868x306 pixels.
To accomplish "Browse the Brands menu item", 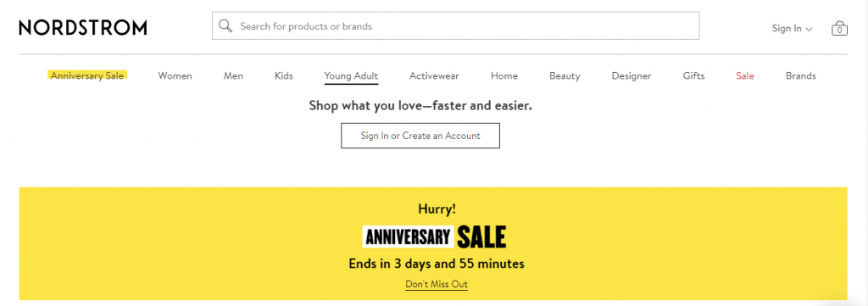I will click(800, 75).
